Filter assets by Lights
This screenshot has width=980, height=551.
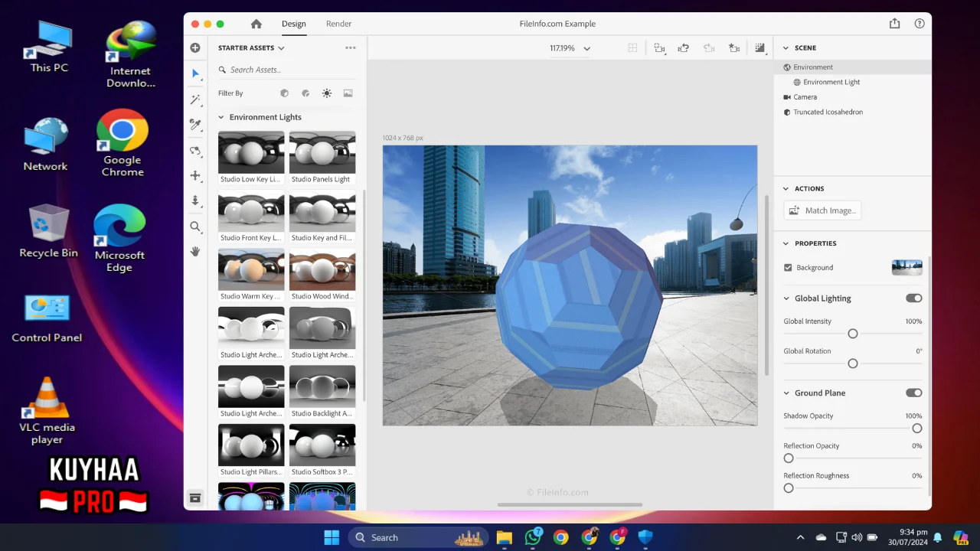point(327,93)
